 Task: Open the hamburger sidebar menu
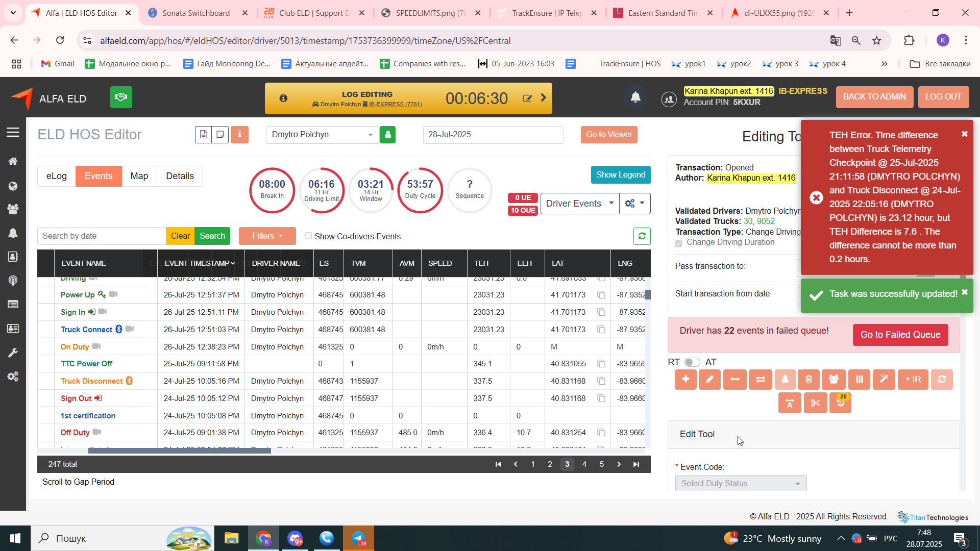pos(13,133)
